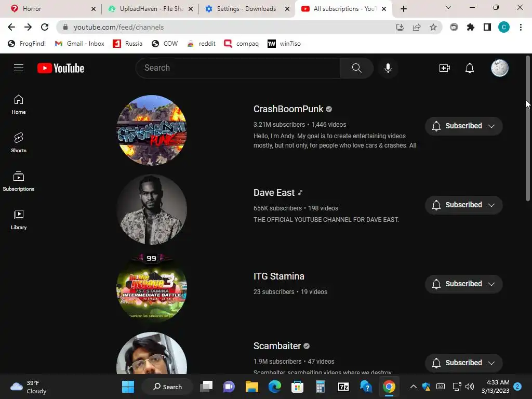Click the YouTube logo
The width and height of the screenshot is (532, 399).
[61, 68]
